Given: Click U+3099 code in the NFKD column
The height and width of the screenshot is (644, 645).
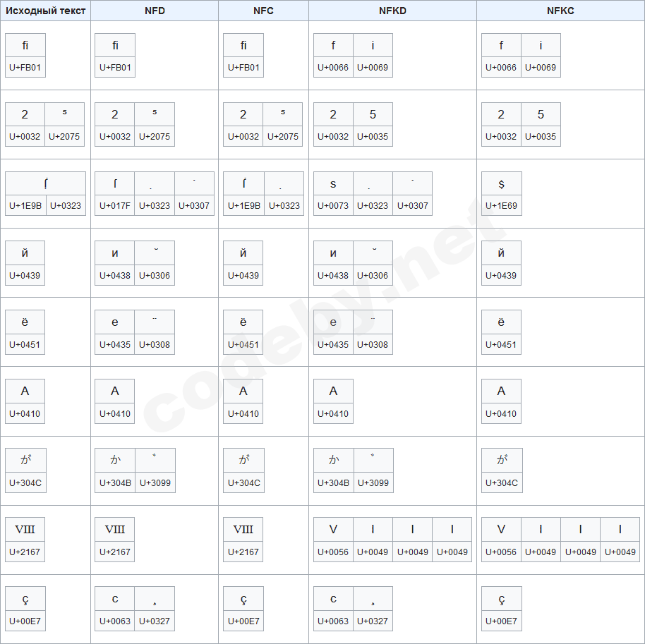Looking at the screenshot, I should tap(373, 482).
